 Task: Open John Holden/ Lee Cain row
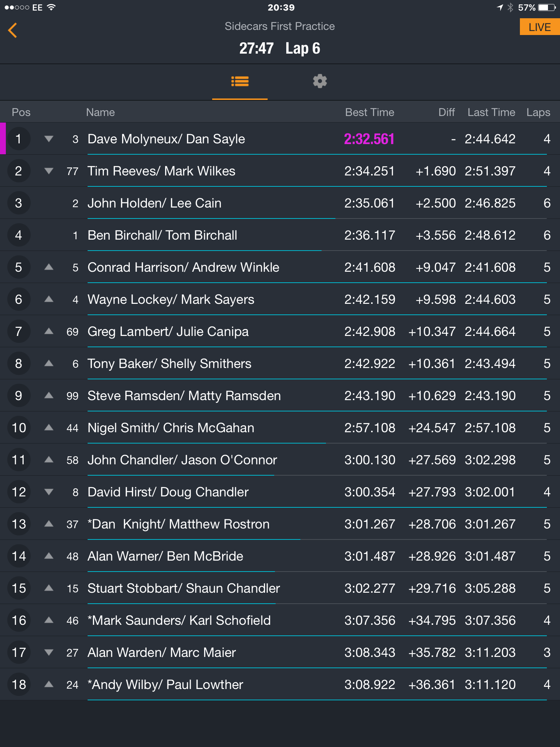click(x=280, y=203)
